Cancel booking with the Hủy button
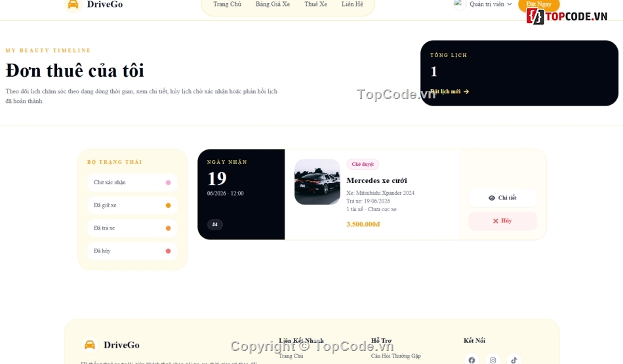This screenshot has height=364, width=623. tap(502, 221)
